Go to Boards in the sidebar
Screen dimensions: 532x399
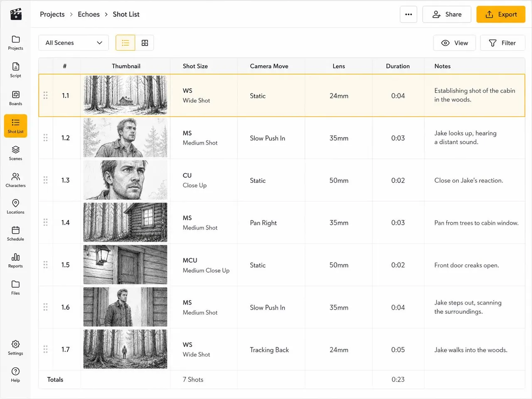15,98
